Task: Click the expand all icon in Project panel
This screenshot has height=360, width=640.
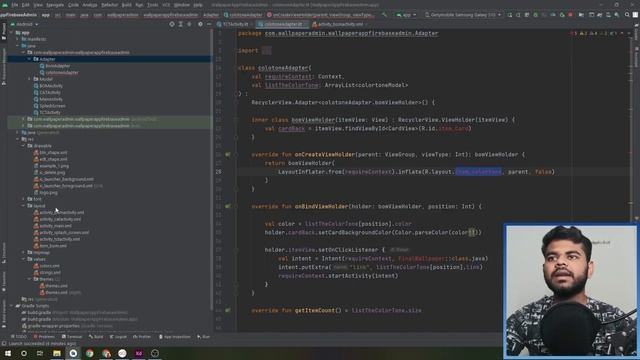Action: [180, 24]
